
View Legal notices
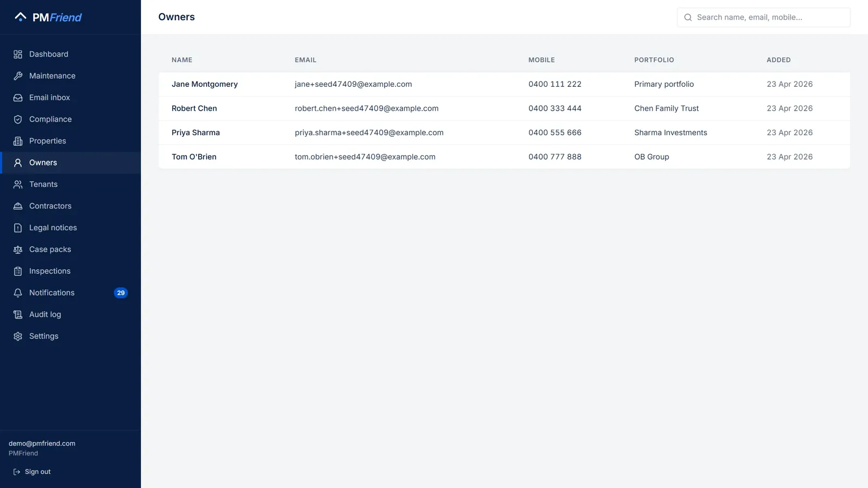tap(71, 228)
